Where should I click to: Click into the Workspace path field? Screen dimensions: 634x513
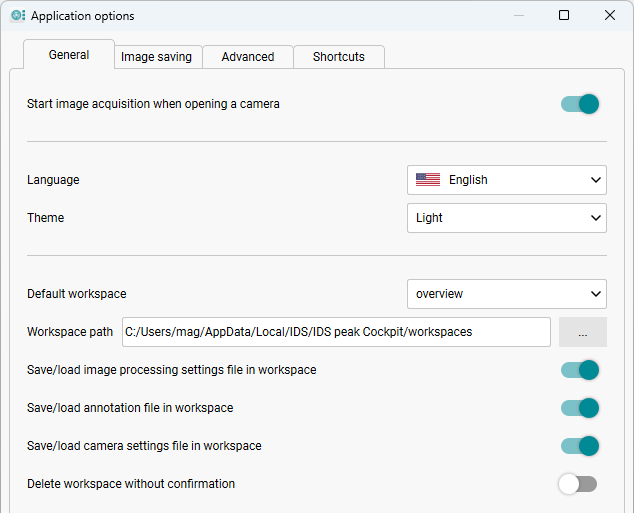(336, 332)
